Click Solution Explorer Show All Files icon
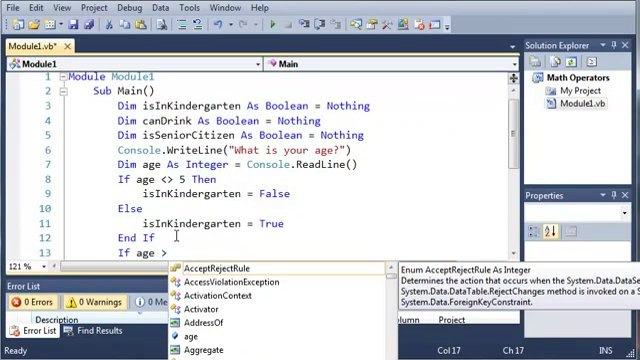Viewport: 640px width, 360px height. pos(555,62)
